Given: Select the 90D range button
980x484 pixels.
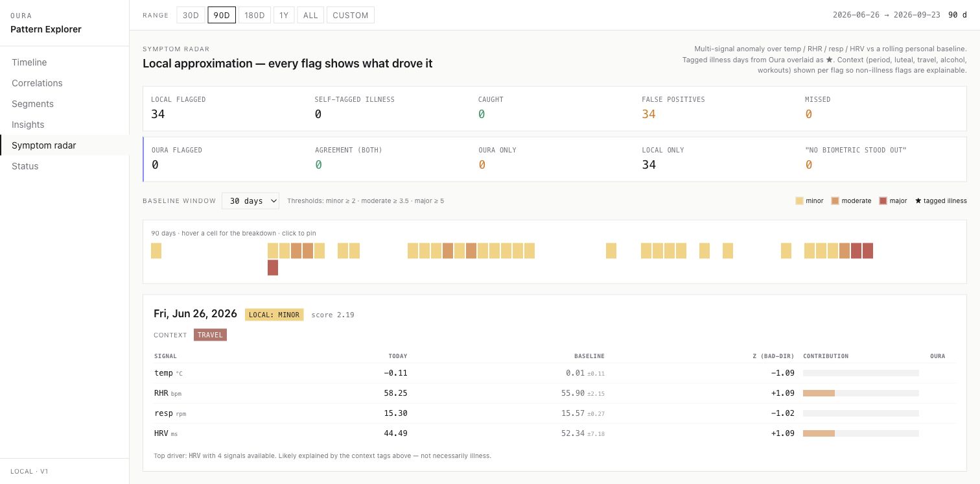Looking at the screenshot, I should pos(222,15).
